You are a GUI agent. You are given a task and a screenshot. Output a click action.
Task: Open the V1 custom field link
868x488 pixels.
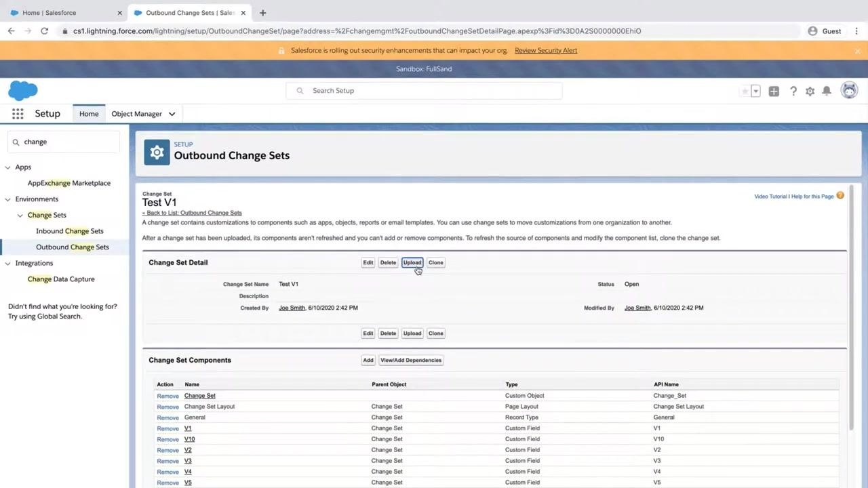[188, 428]
